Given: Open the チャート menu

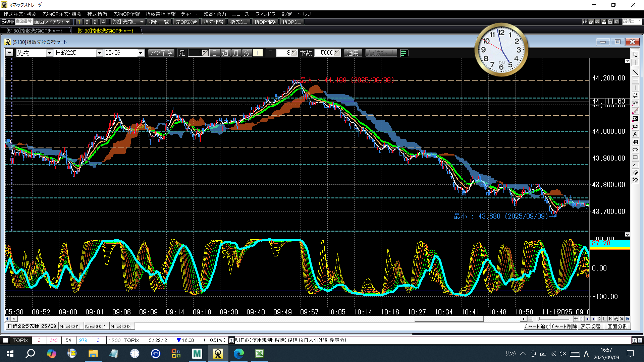Looking at the screenshot, I should (189, 14).
